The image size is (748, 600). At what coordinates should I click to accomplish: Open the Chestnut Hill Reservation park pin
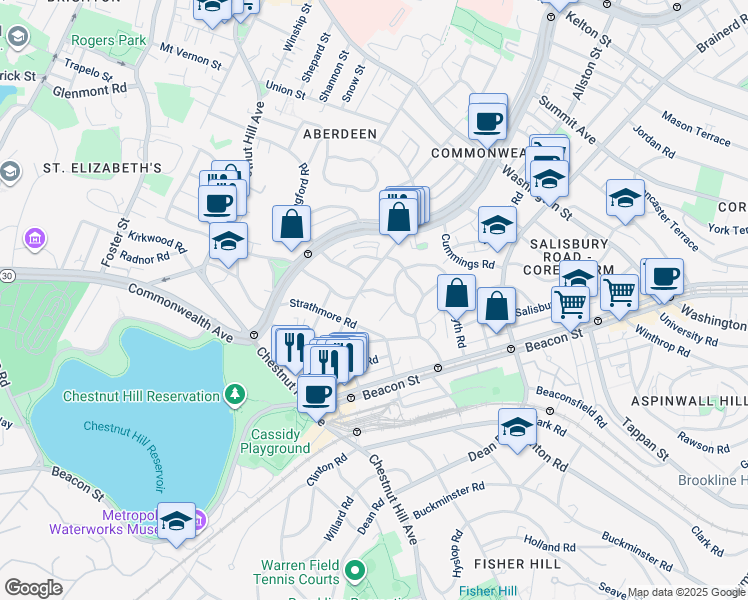[x=235, y=396]
